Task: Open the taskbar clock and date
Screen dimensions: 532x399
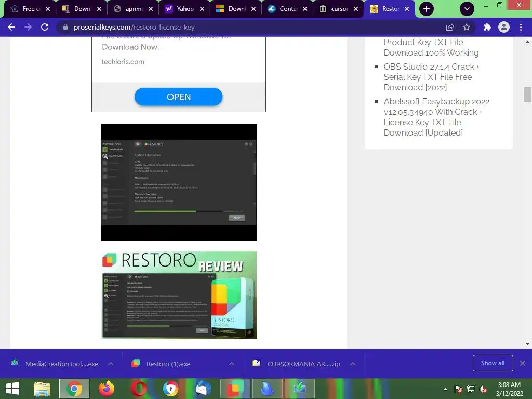Action: [509, 389]
